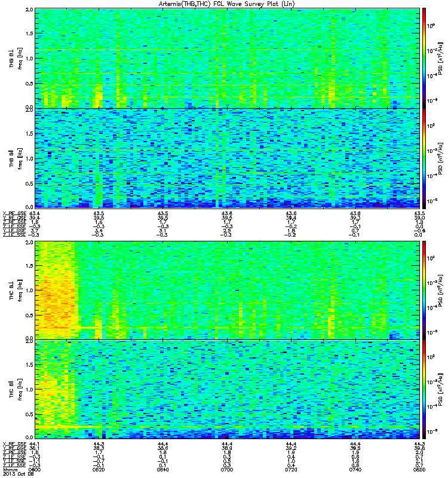Click the X_RE_GSE row label under the THC panels
This screenshot has height=478, width=448.
click(x=14, y=444)
